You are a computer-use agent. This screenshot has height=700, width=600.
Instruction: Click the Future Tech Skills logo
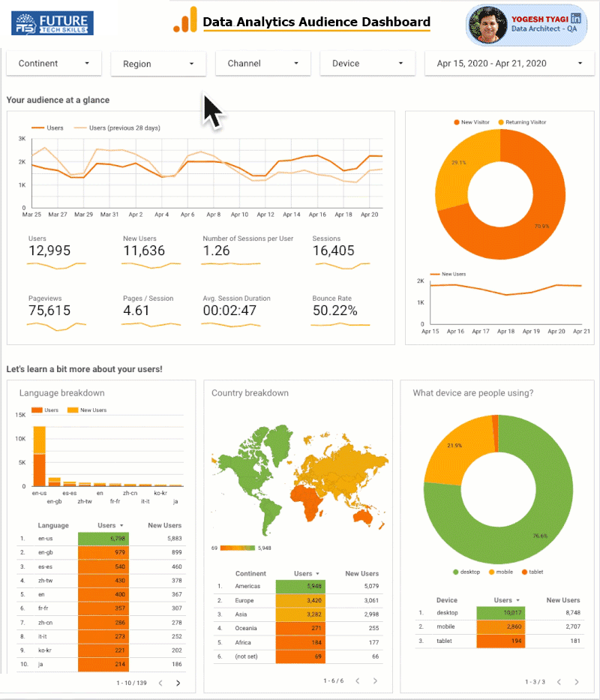point(52,23)
